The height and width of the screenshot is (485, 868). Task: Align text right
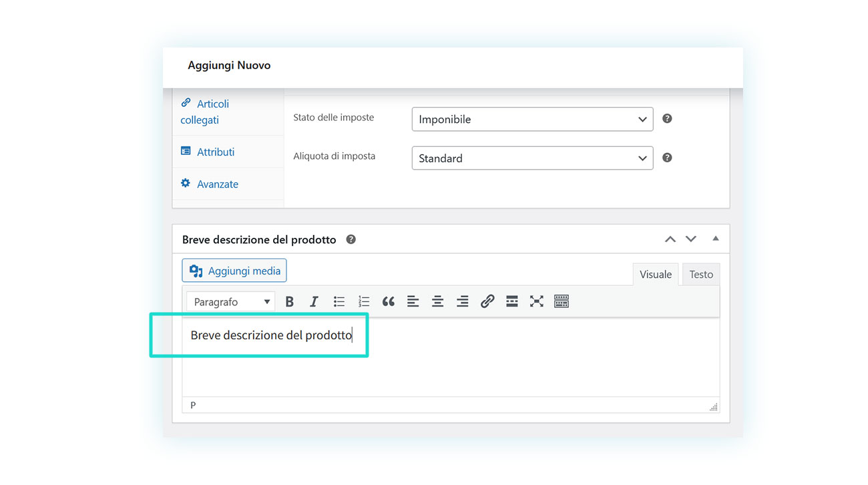(462, 302)
